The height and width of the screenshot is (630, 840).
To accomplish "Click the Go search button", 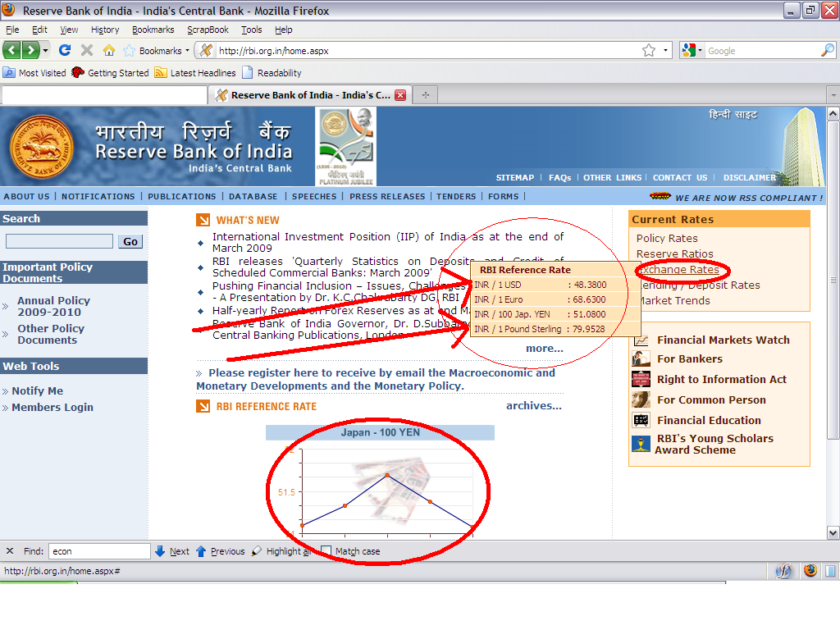I will [x=130, y=242].
